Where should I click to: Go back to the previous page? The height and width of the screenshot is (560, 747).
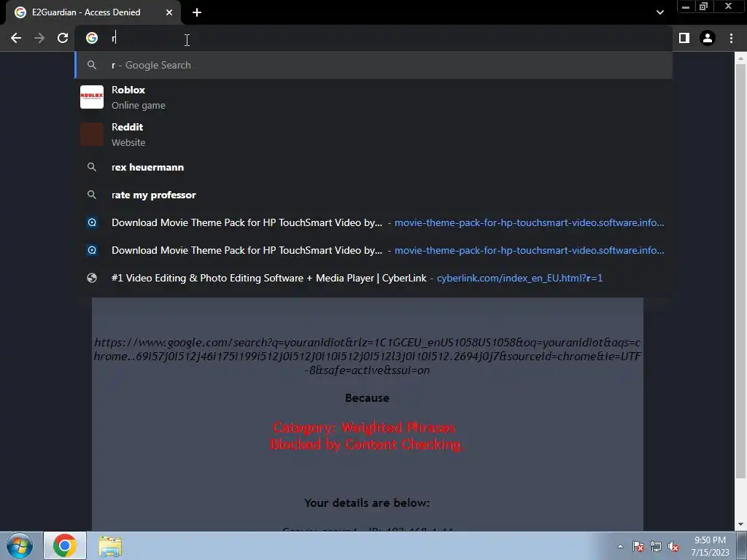[x=16, y=38]
